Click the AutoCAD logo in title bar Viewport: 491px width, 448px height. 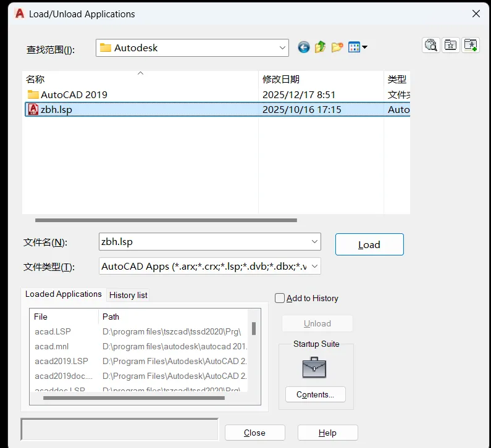[20, 14]
